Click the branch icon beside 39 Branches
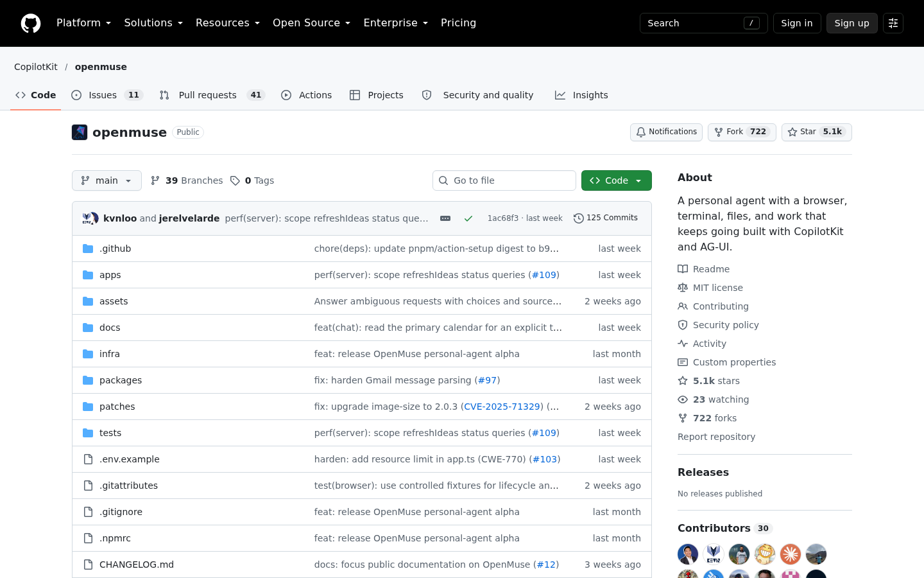 tap(155, 180)
